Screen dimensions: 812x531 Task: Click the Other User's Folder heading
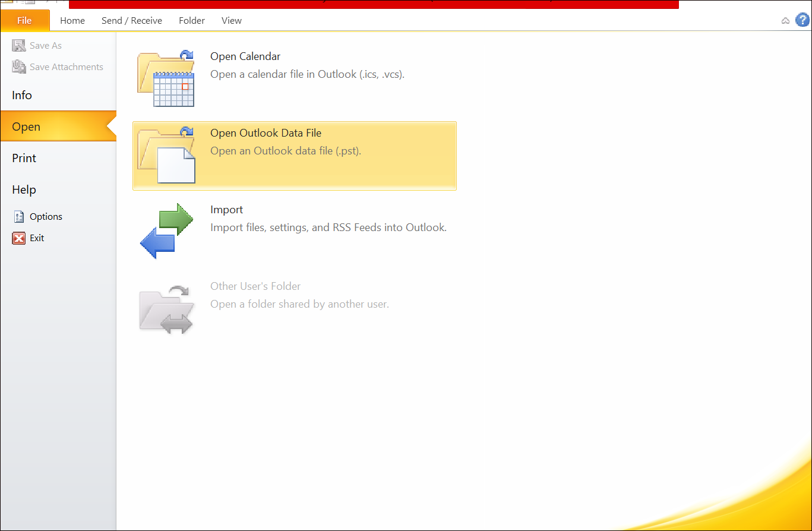(255, 286)
